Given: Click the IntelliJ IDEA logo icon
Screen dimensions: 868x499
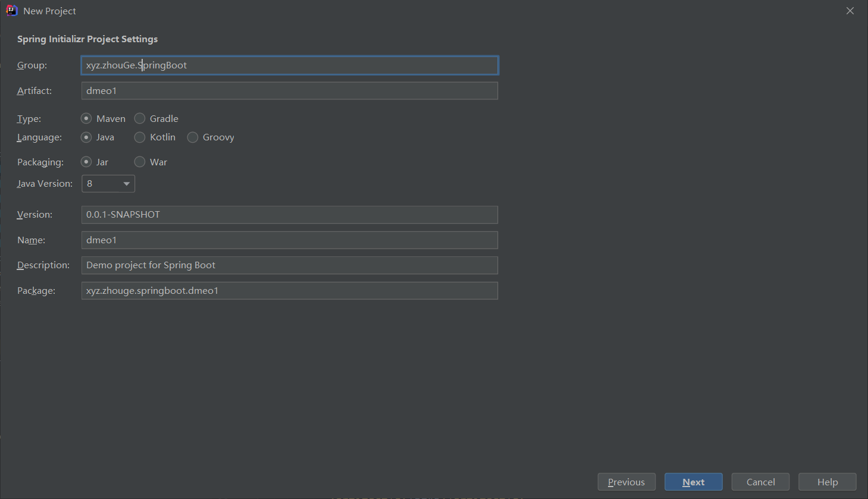Looking at the screenshot, I should pos(11,11).
